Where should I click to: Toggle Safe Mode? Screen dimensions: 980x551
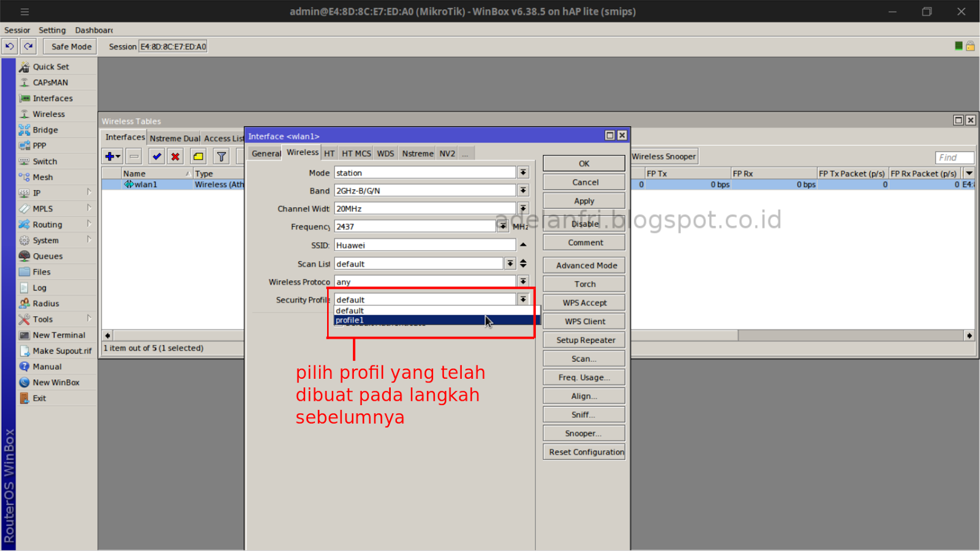(x=71, y=47)
